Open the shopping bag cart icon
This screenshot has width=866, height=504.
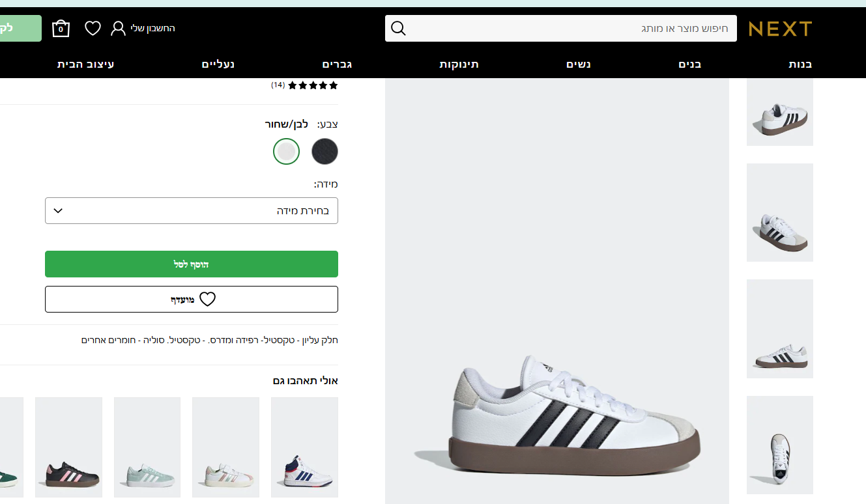61,29
